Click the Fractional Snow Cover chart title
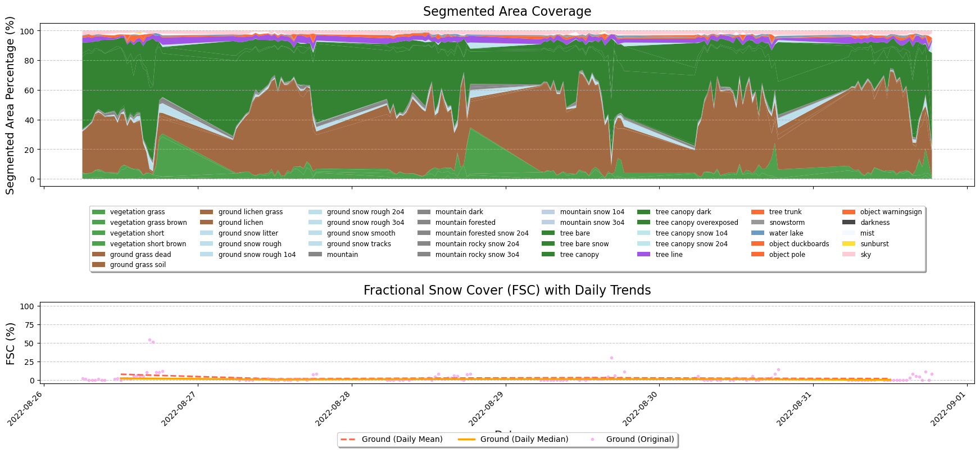980x452 pixels. tap(507, 291)
